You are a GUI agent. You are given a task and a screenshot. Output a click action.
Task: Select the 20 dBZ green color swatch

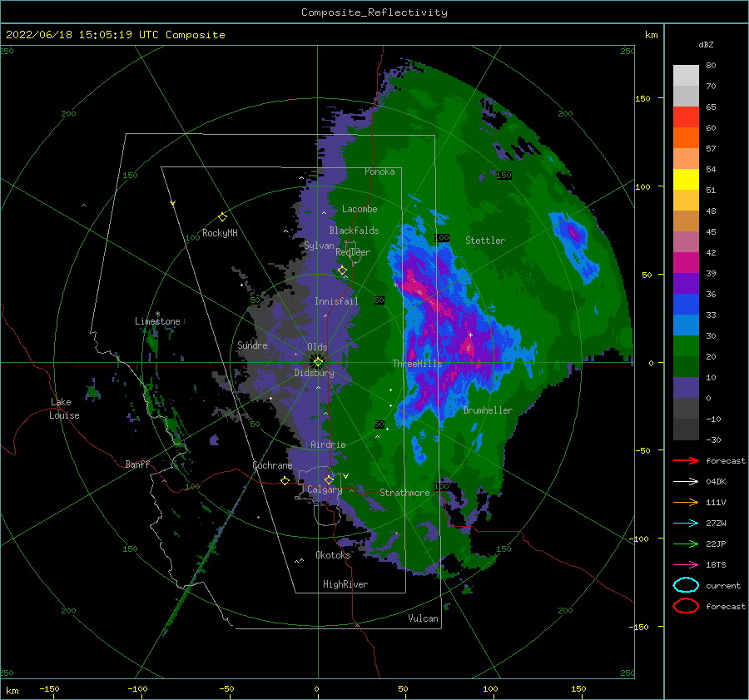686,346
